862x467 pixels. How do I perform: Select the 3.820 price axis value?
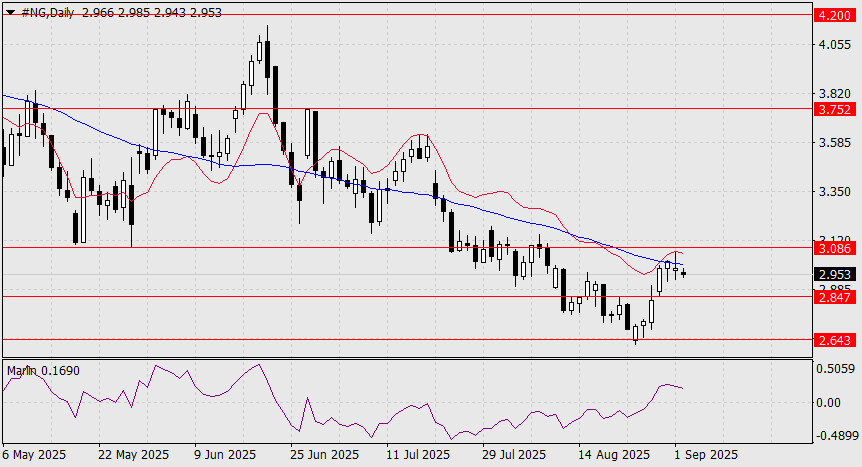(x=835, y=94)
